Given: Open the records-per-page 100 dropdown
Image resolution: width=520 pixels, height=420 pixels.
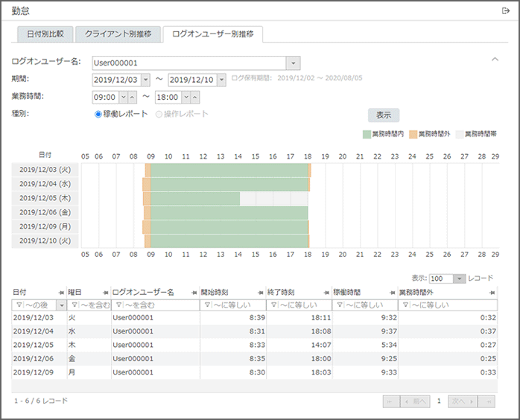Looking at the screenshot, I should click(459, 278).
